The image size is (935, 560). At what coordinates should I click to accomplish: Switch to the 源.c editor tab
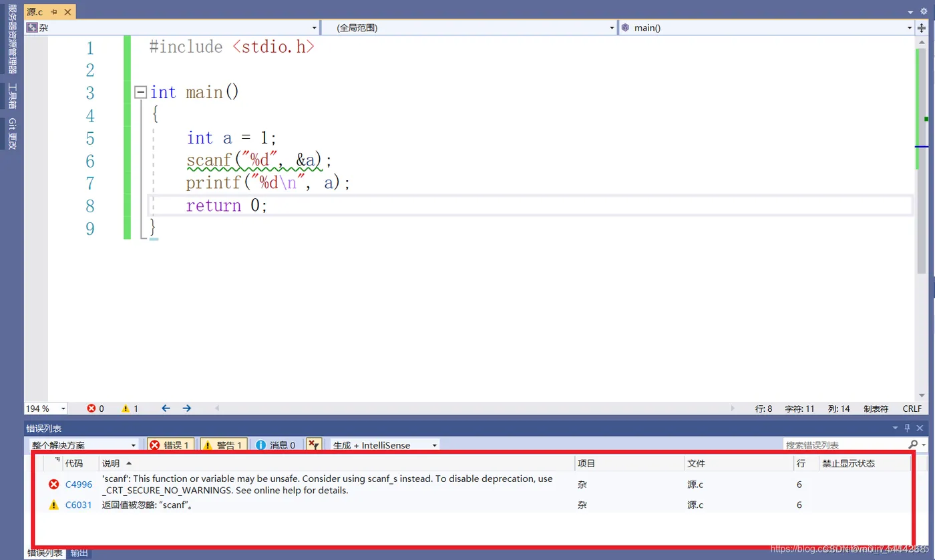tap(35, 12)
